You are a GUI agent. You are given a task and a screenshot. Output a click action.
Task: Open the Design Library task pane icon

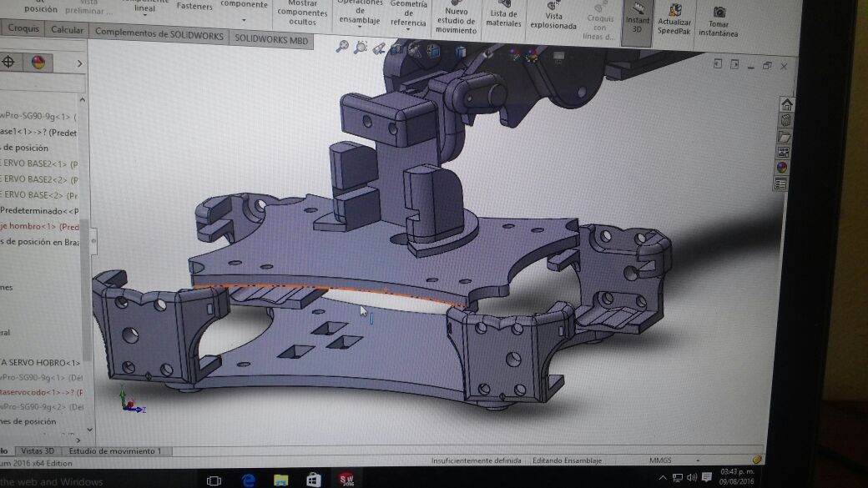[x=785, y=120]
